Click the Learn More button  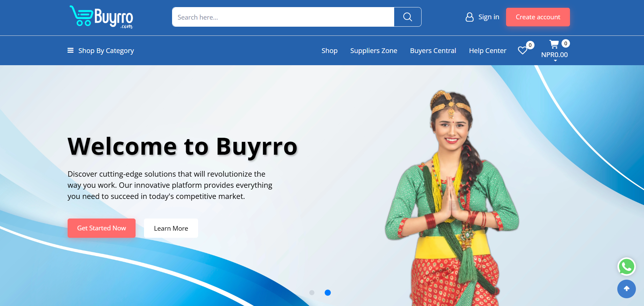171,228
